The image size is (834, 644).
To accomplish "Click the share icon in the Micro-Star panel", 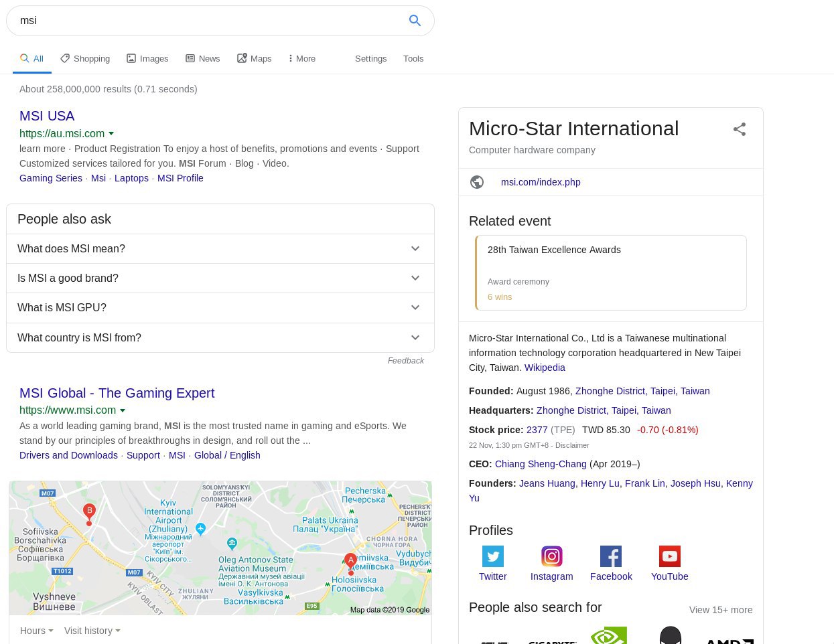I will [x=740, y=129].
